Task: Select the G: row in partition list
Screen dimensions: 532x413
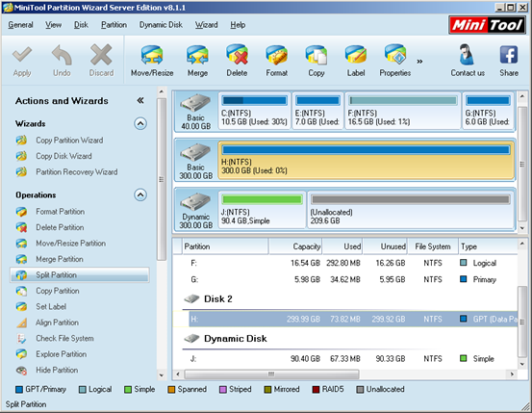Action: coord(345,279)
